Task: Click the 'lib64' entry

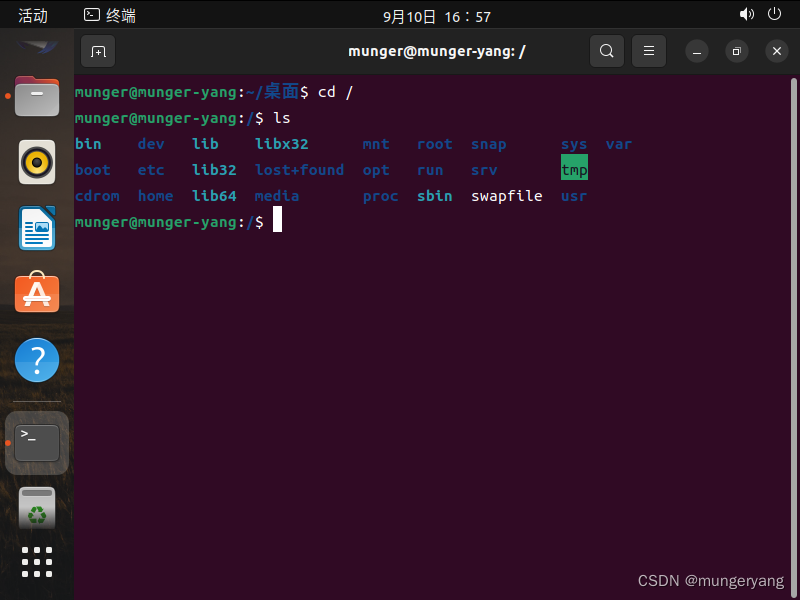Action: 214,196
